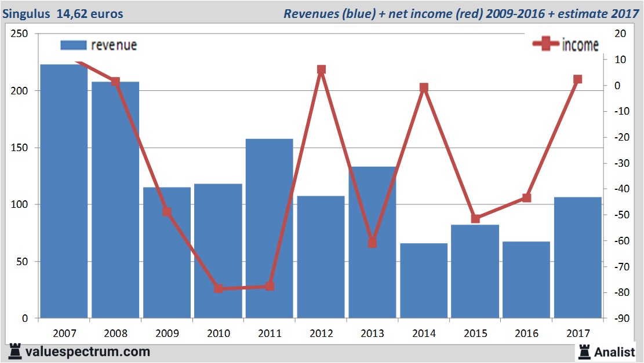644x363 pixels.
Task: Click the 2012 income data point
Action: pos(321,69)
